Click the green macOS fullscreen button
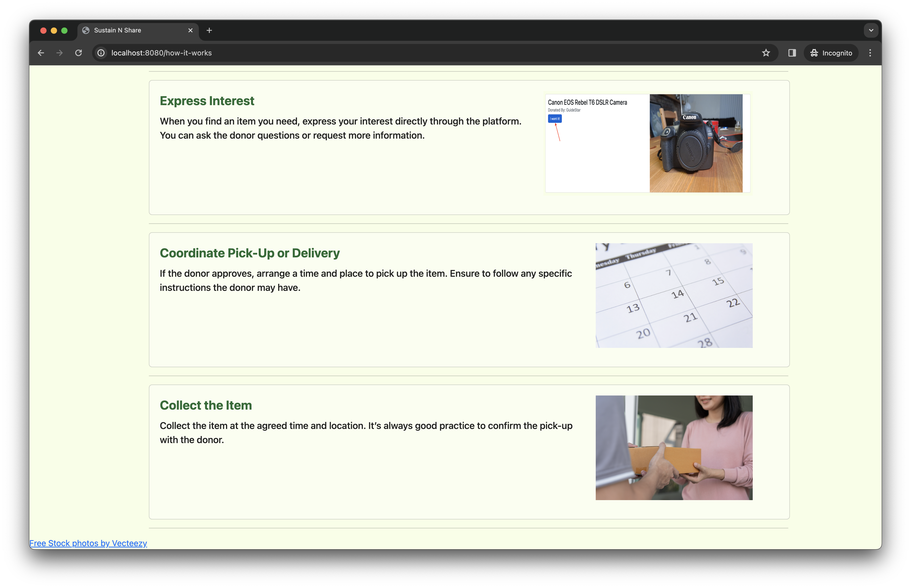The height and width of the screenshot is (588, 911). coord(65,31)
